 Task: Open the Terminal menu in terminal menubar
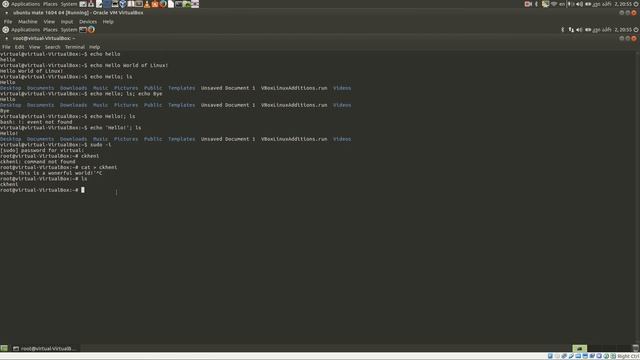(x=75, y=47)
